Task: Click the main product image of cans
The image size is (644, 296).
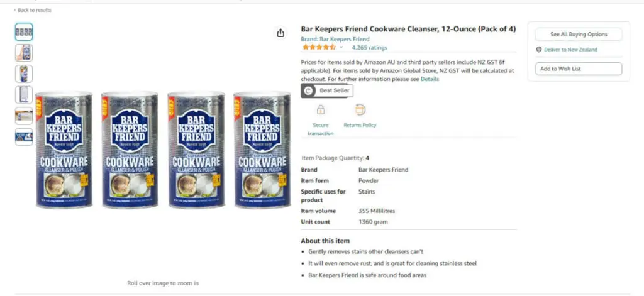Action: coord(162,150)
